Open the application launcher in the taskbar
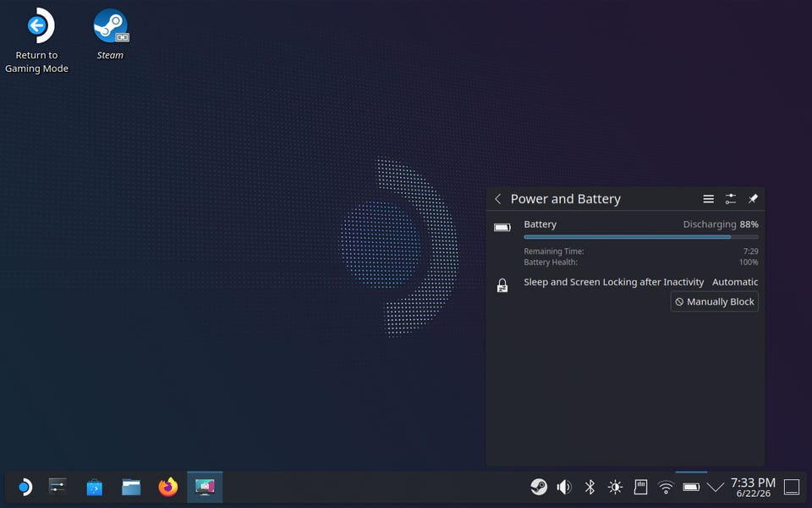812x508 pixels. tap(25, 488)
